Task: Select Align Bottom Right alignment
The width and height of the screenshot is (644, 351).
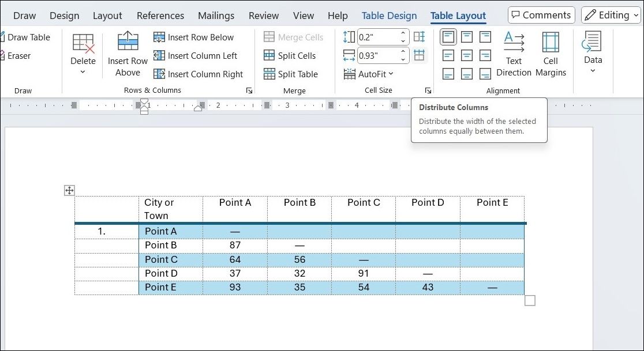Action: tap(485, 74)
